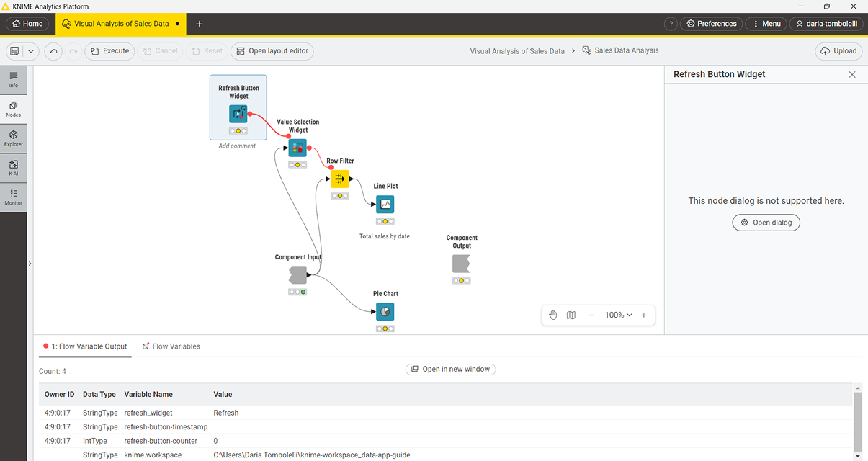Enable the pan mode hand tool
868x461 pixels.
coord(553,315)
